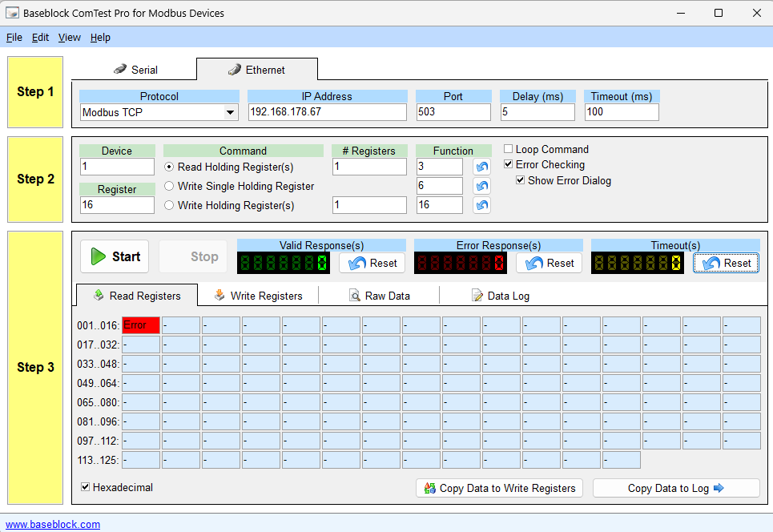Click the first cell in row 017..032
This screenshot has height=532, width=773.
[141, 345]
